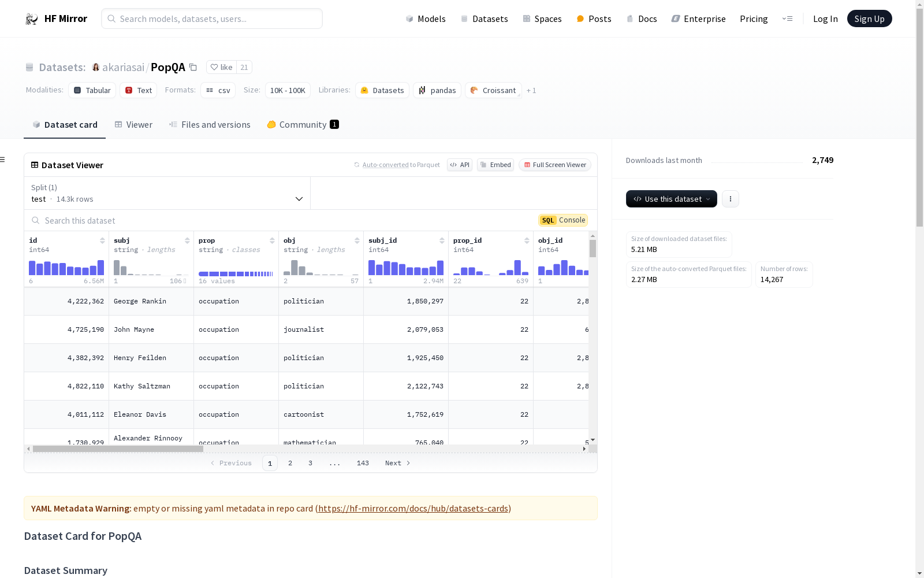Go to Spaces in the navigation

[x=542, y=18]
